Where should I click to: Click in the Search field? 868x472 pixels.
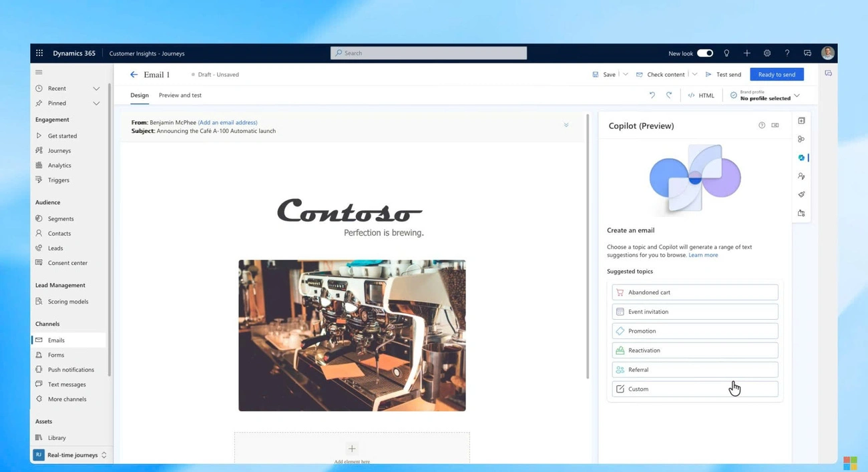pos(429,53)
